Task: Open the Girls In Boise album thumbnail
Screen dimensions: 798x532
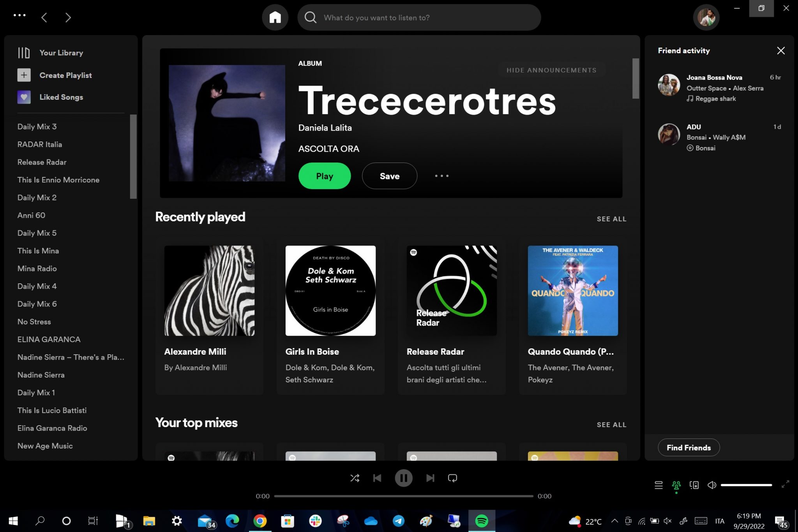Action: [330, 290]
